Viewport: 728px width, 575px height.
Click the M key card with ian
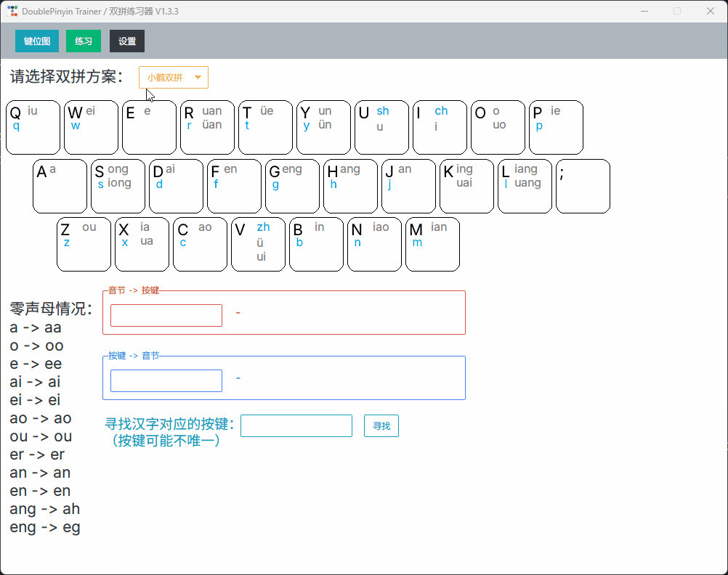(433, 245)
